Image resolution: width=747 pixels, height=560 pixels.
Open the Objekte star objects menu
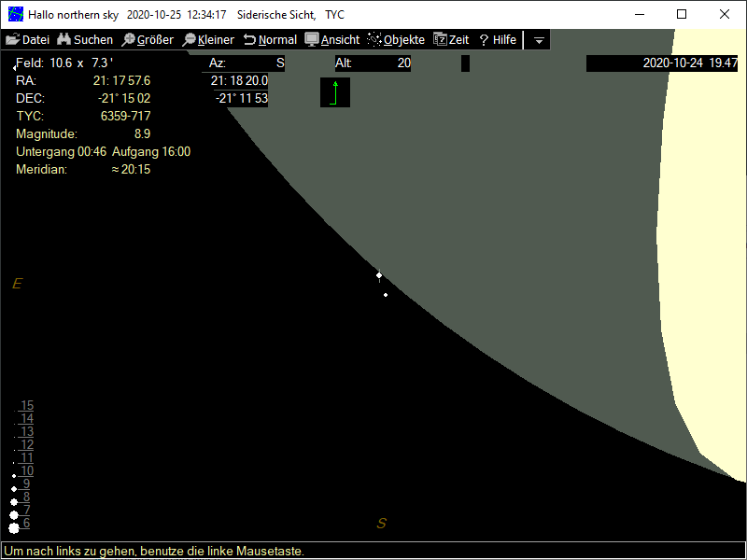(396, 40)
